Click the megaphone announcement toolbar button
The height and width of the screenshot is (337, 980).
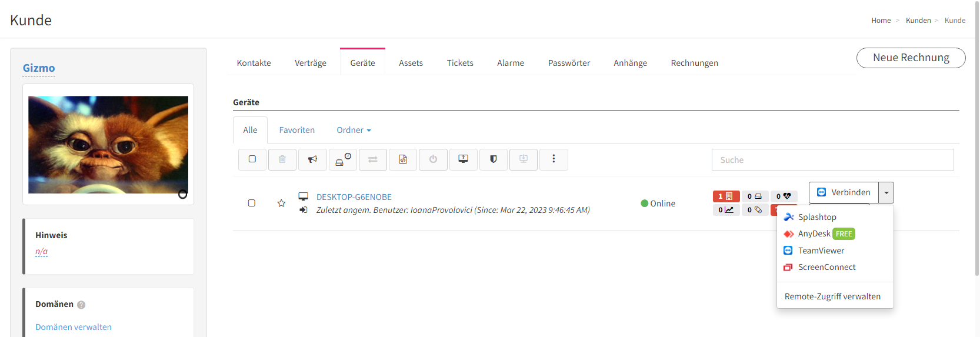(312, 159)
